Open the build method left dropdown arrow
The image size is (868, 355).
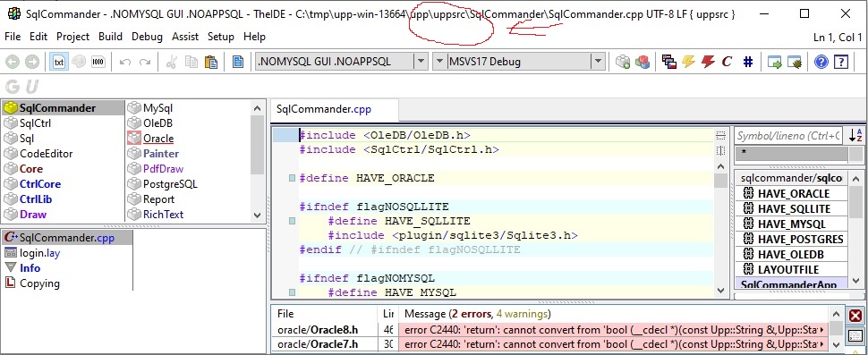point(439,62)
